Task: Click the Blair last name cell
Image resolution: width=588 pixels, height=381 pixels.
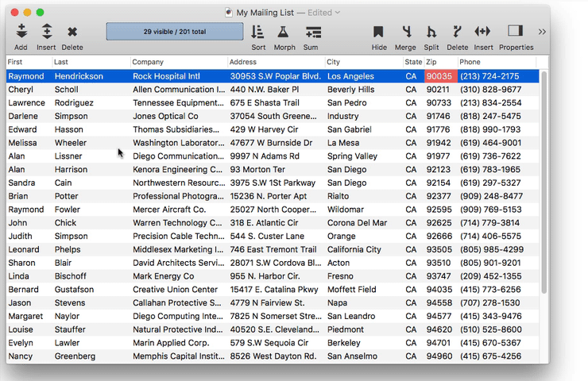Action: [63, 263]
